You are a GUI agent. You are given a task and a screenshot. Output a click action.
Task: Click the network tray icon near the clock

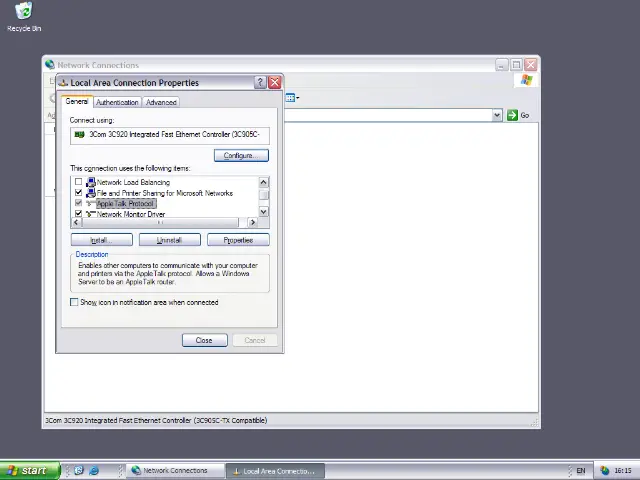[x=604, y=471]
